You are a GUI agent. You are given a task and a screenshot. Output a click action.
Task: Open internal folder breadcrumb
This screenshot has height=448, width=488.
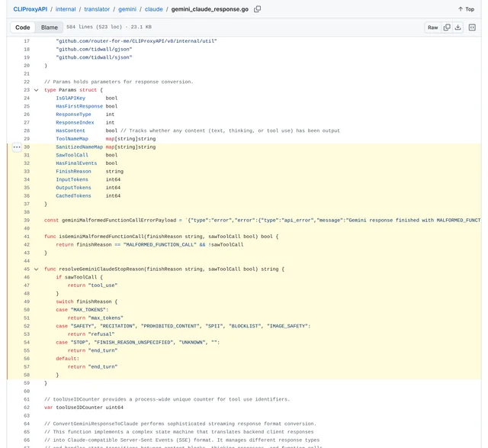pyautogui.click(x=66, y=9)
